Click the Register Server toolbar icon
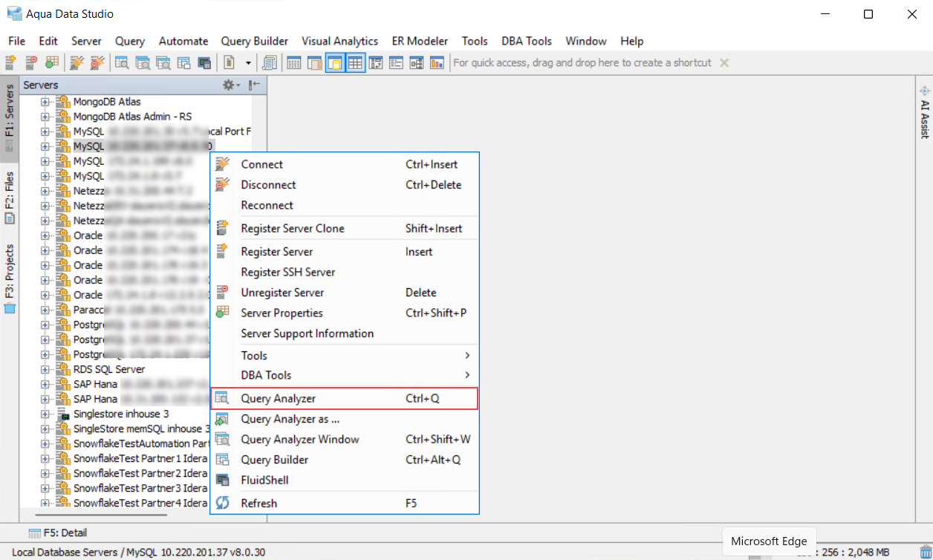933x560 pixels. point(10,63)
